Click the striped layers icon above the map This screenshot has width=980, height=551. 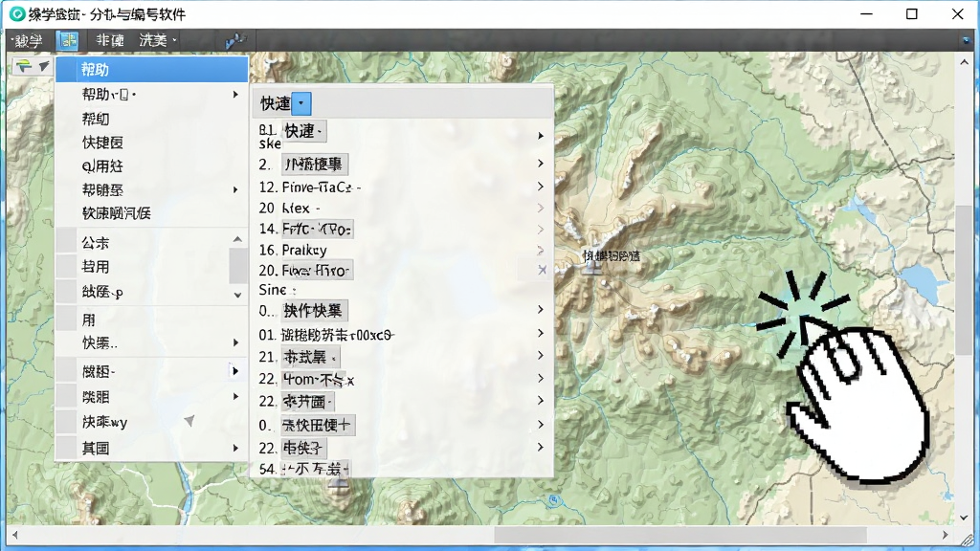24,66
